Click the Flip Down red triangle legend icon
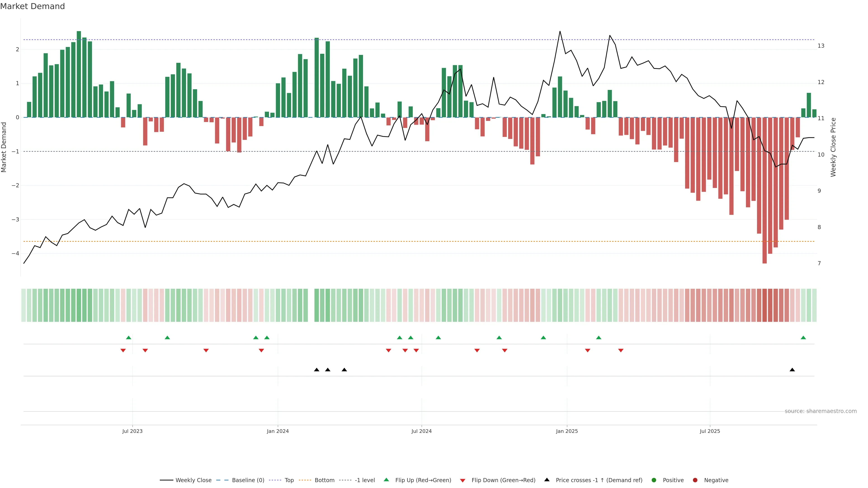 click(x=463, y=480)
